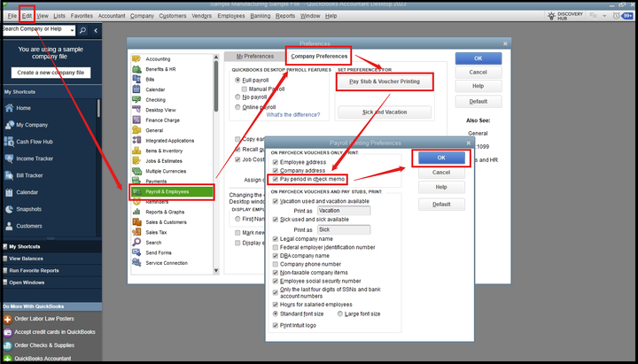Open Calendar shortcut icon in sidebar
Screen dimensions: 638x364
coord(9,192)
